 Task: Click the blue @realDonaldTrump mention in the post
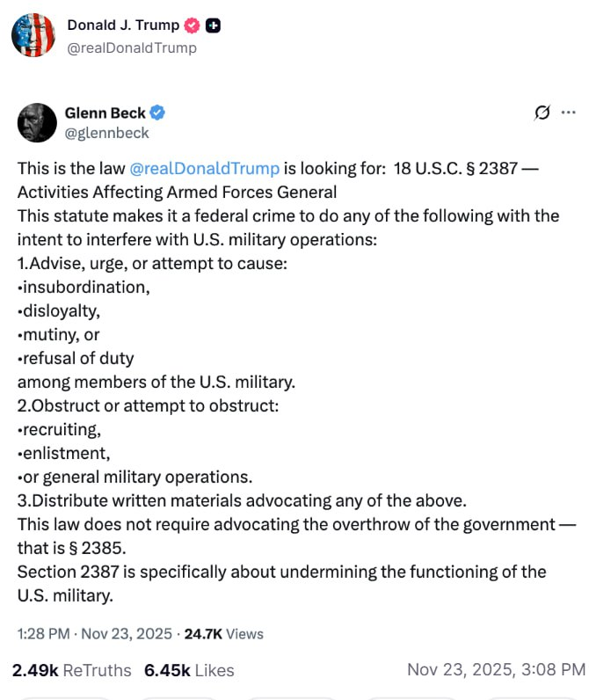204,168
